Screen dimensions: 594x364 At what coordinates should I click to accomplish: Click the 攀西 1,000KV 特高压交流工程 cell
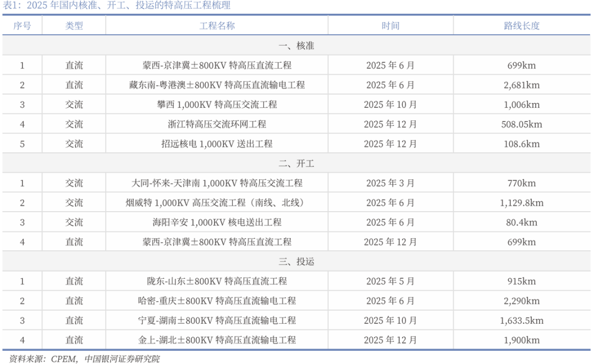pyautogui.click(x=217, y=104)
